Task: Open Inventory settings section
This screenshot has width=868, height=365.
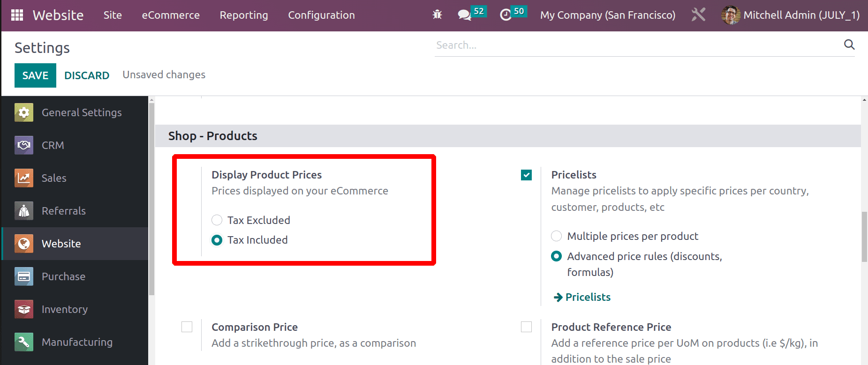Action: tap(75, 309)
